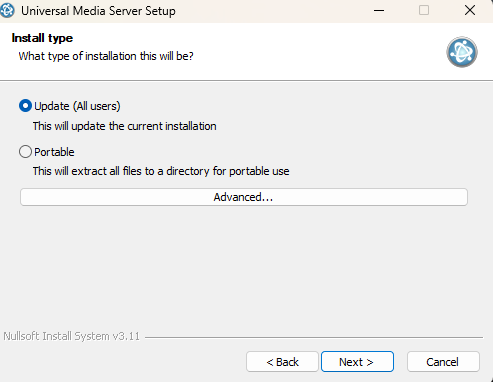
Task: Click the 'Install type' heading text
Action: pos(42,38)
